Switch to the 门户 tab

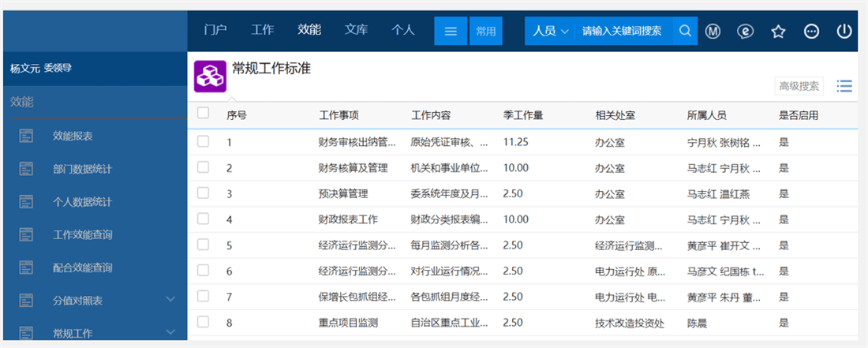215,30
